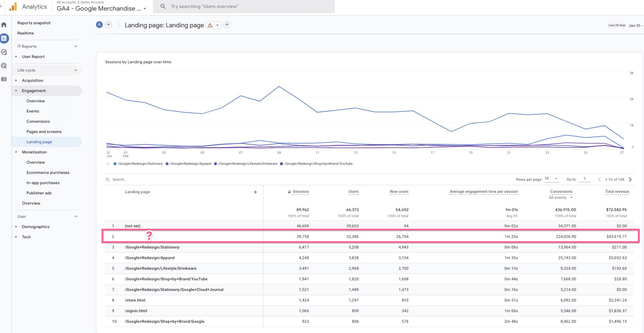Open Reports snapshot

[34, 23]
